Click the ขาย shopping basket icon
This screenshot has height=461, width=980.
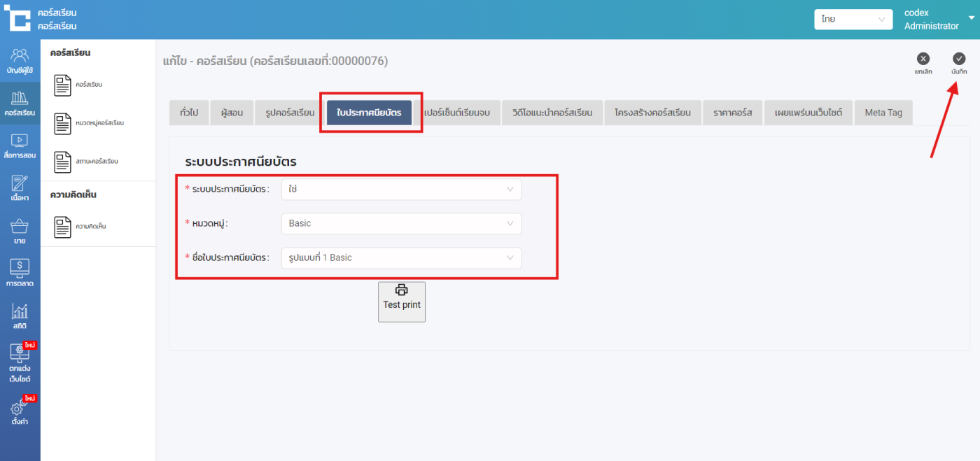click(20, 227)
